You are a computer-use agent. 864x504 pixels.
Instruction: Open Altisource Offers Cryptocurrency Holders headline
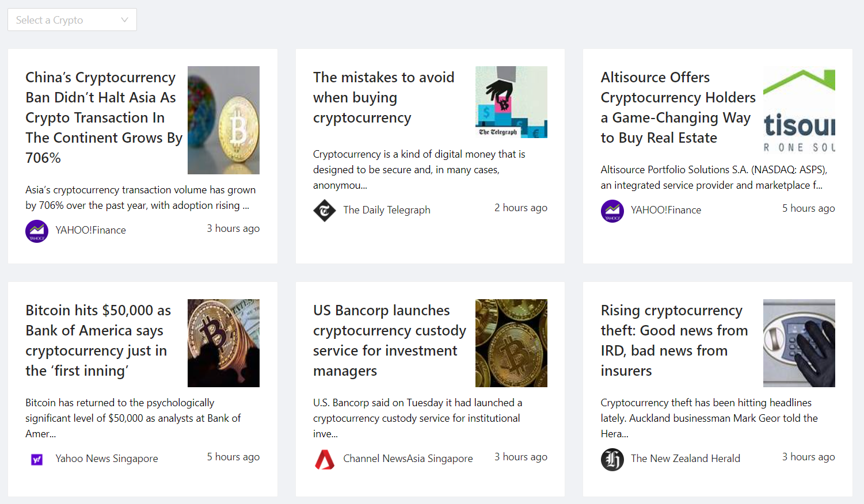click(x=678, y=108)
